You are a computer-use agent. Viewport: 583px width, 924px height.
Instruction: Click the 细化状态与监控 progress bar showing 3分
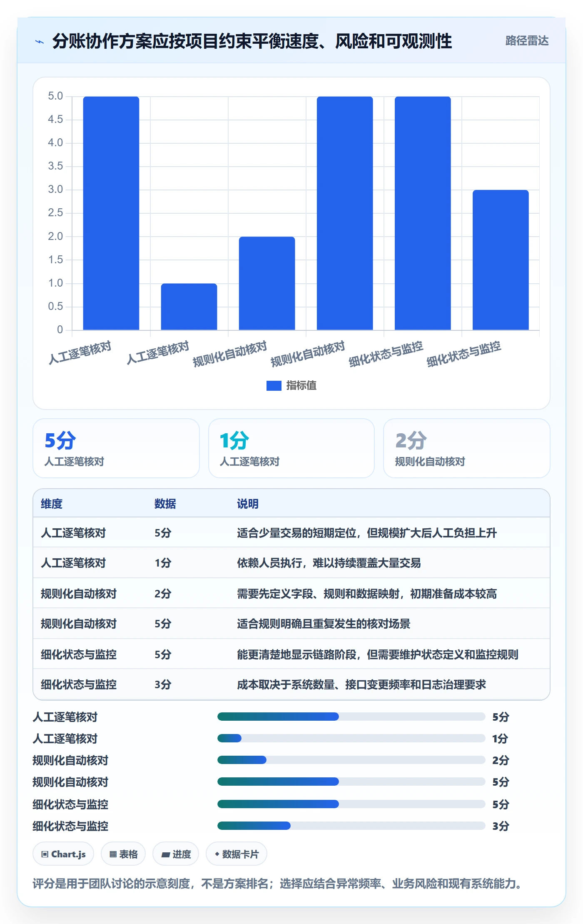[x=351, y=826]
